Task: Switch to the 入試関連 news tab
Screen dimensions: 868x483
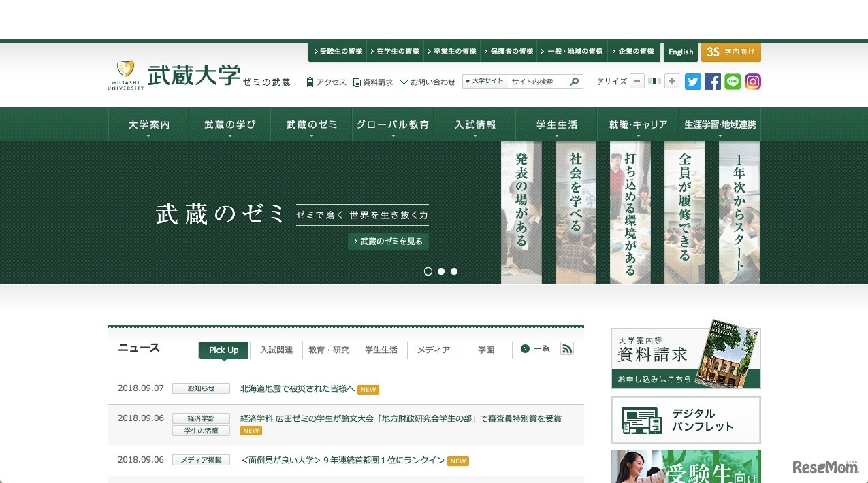Action: (276, 350)
